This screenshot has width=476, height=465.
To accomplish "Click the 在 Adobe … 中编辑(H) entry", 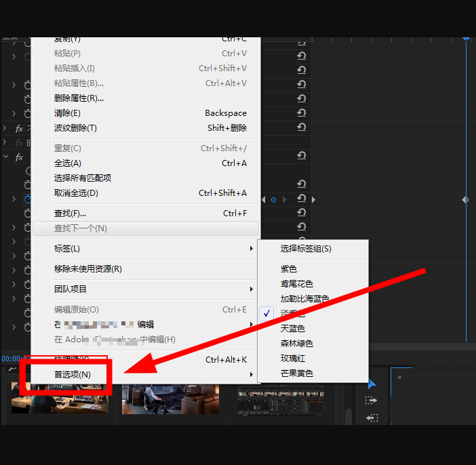I will [146, 340].
